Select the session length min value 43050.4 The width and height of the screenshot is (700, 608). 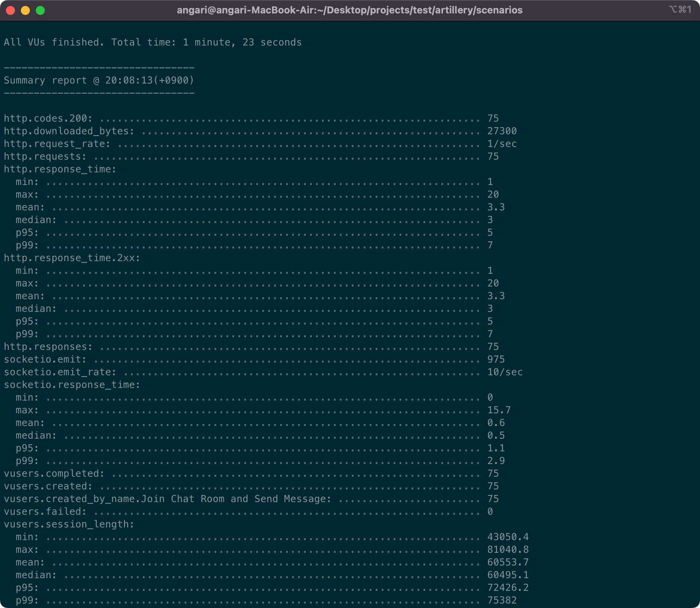(x=508, y=537)
